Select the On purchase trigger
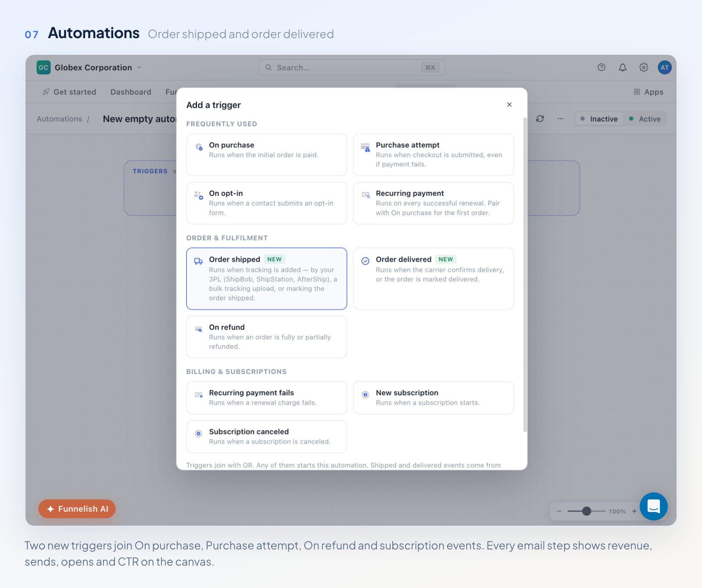The width and height of the screenshot is (702, 588). [x=266, y=154]
